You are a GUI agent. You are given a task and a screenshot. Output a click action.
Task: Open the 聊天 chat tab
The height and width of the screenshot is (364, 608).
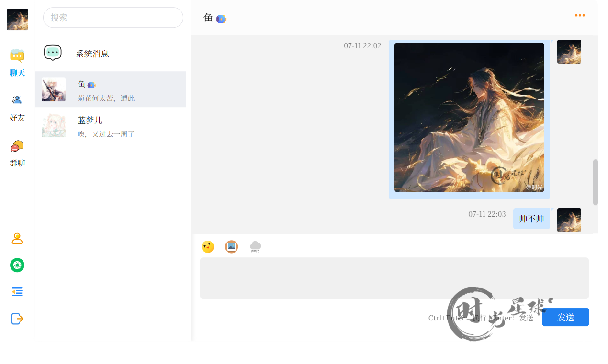(17, 62)
